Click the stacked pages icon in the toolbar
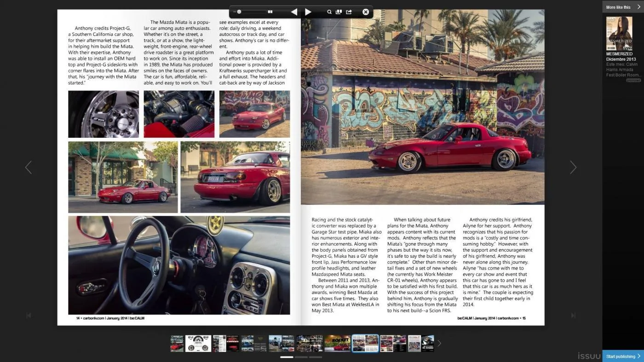The width and height of the screenshot is (644, 362). [339, 12]
